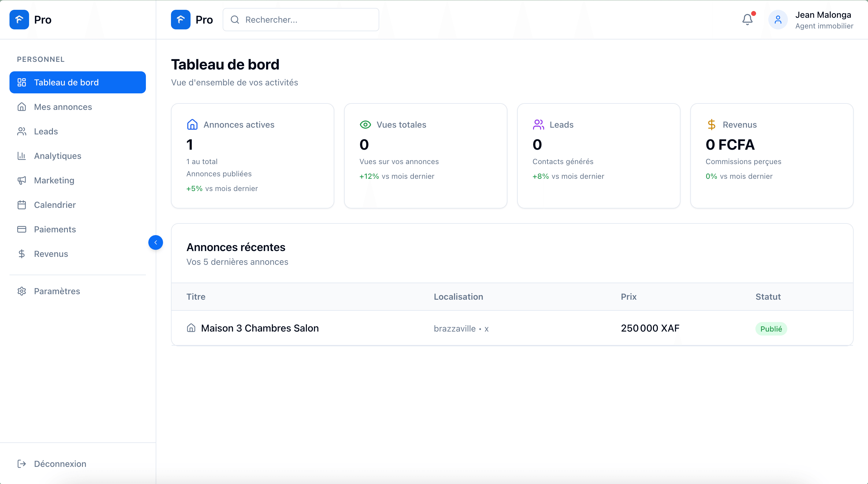This screenshot has width=868, height=484.
Task: Click the Publié status badge
Action: [771, 328]
